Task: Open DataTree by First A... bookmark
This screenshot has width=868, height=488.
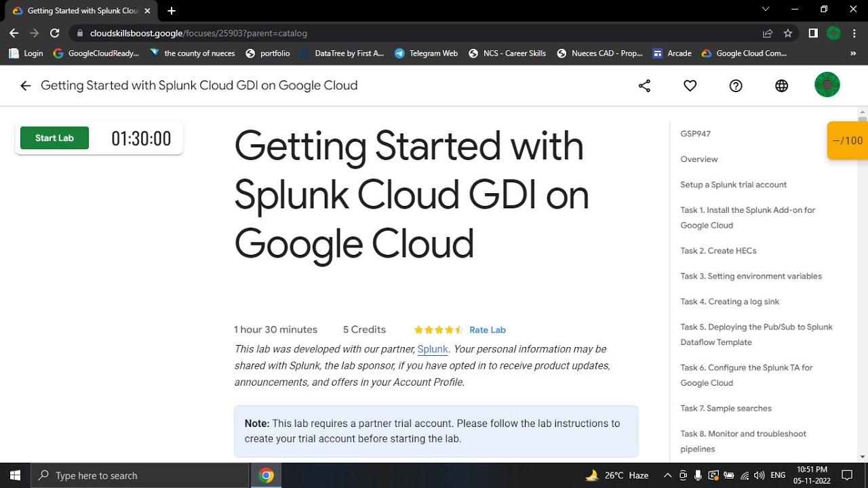Action: 342,53
